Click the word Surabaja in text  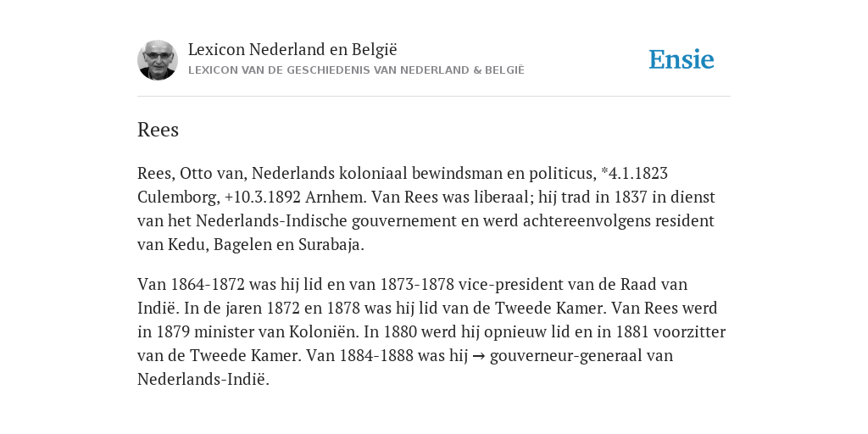pos(330,245)
